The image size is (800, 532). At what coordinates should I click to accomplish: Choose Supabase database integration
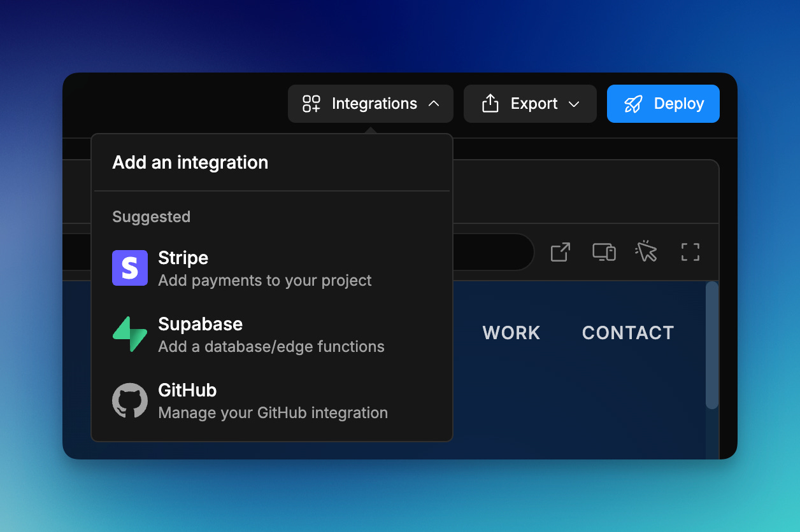pos(272,334)
